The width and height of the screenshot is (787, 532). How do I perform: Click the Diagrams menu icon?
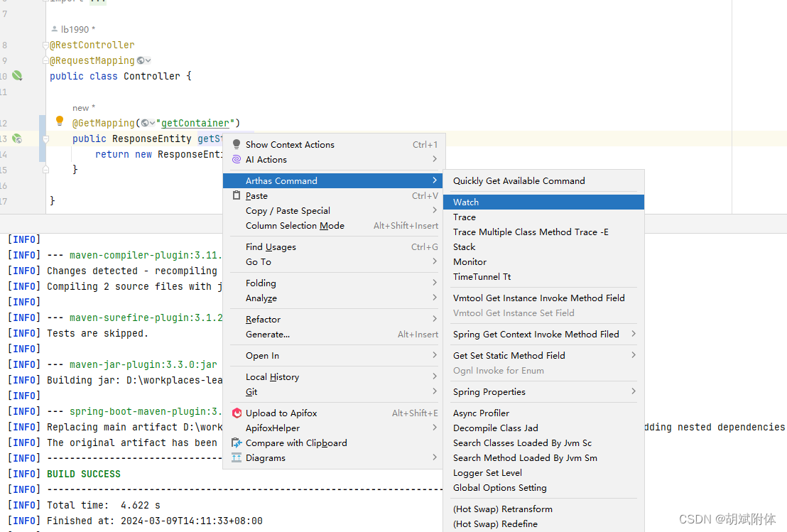237,457
